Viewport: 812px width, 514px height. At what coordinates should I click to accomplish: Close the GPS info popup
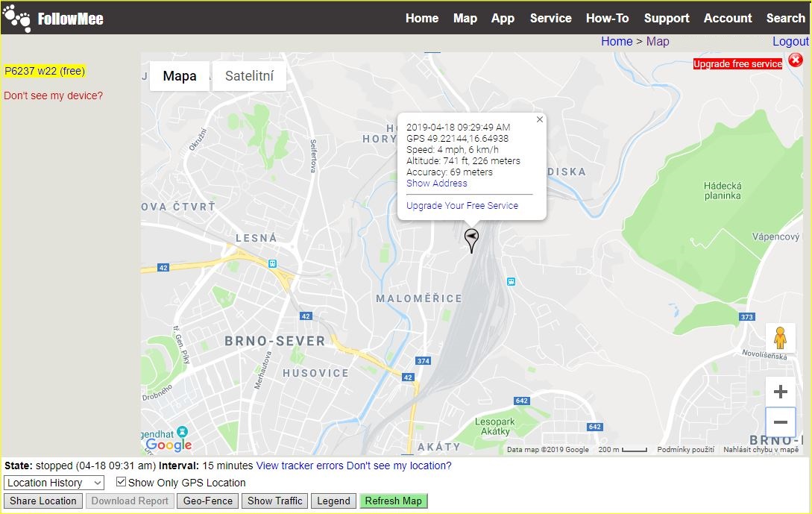[540, 119]
